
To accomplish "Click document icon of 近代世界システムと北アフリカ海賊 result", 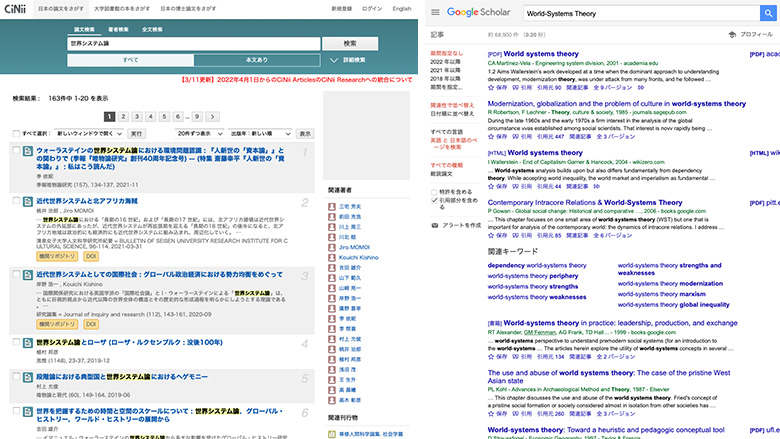I will point(28,201).
